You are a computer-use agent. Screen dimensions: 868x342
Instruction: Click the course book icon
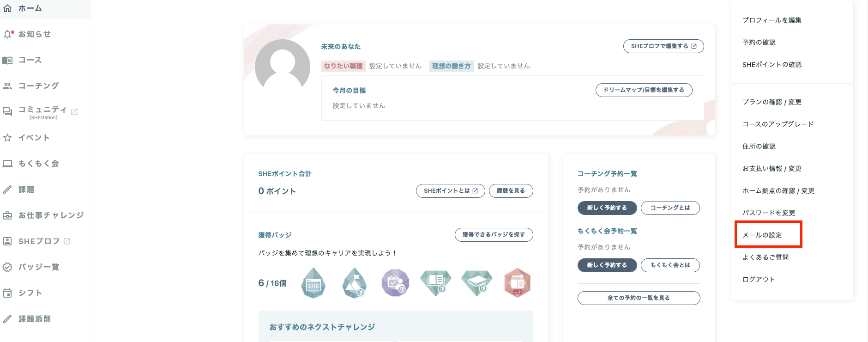coord(7,60)
